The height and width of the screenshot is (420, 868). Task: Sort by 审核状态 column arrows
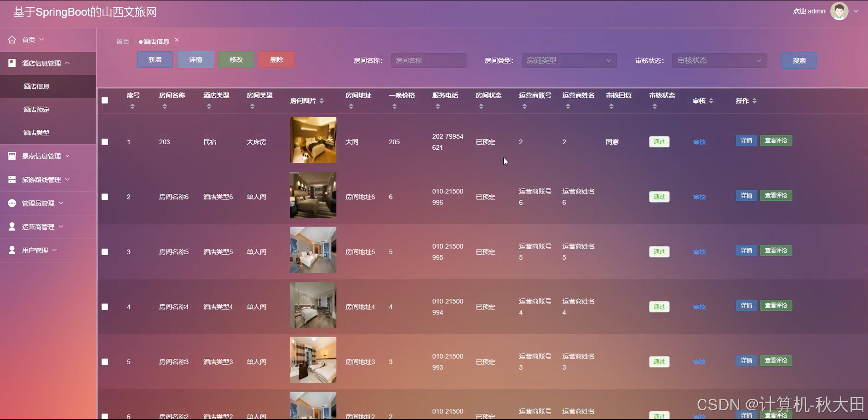655,106
